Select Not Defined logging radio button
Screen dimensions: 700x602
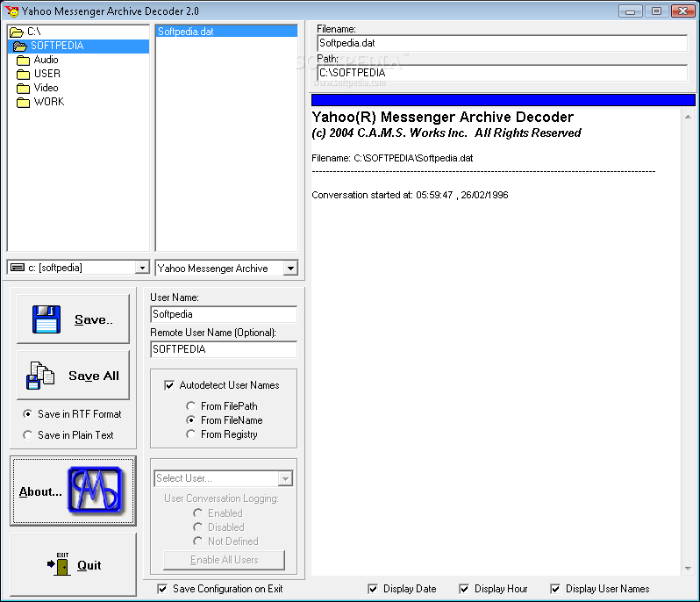197,541
